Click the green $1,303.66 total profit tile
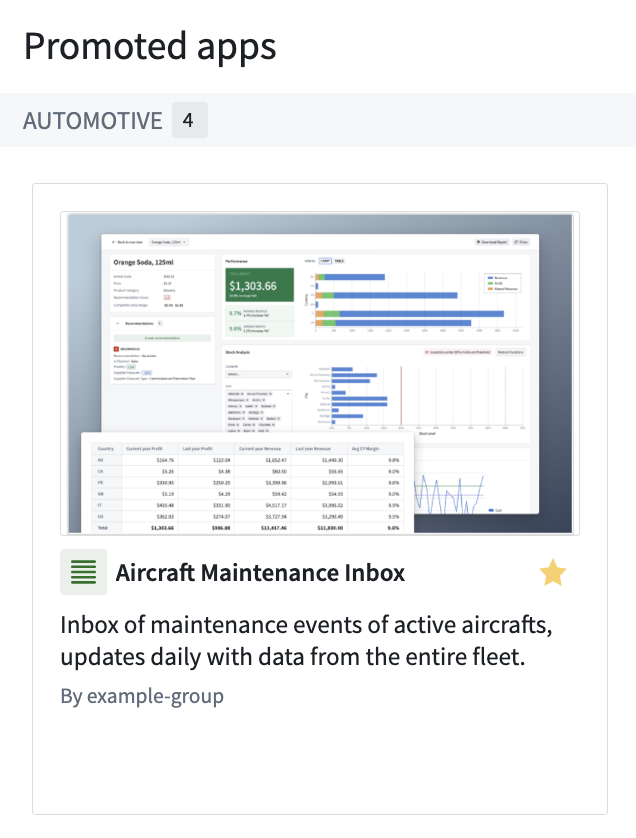 tap(260, 285)
